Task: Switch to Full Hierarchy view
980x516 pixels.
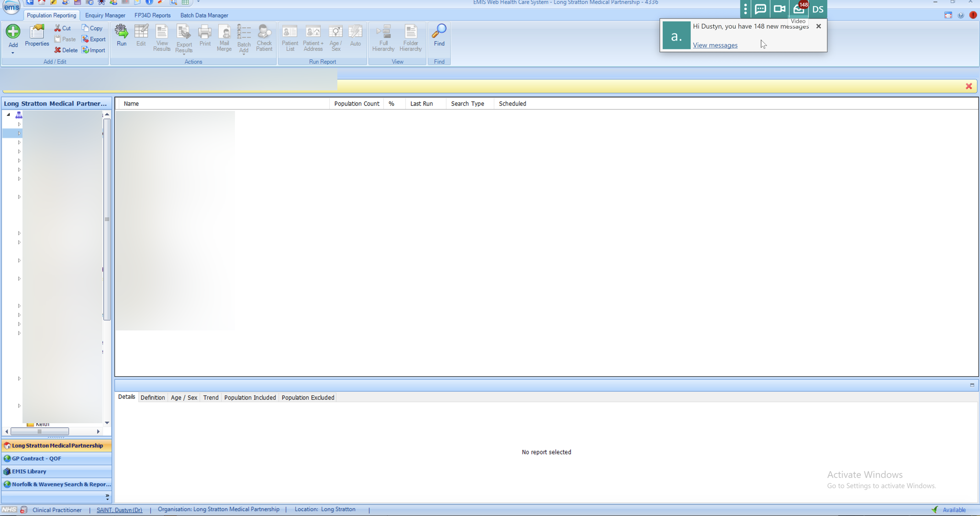Action: pos(383,38)
